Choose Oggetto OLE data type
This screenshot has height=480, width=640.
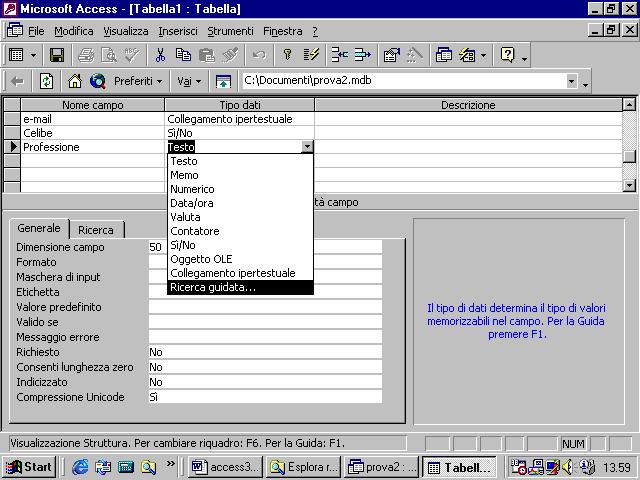[x=240, y=259]
